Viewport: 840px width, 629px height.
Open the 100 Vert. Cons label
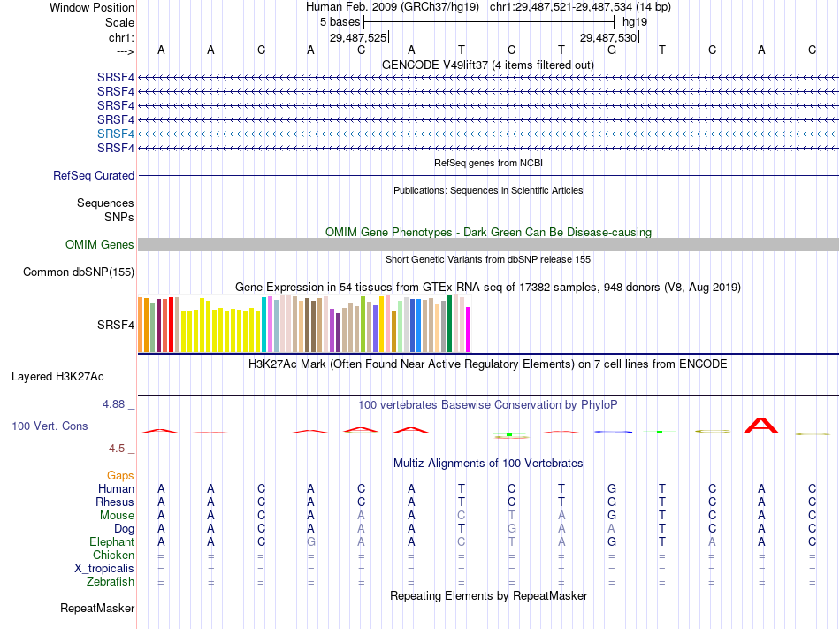coord(50,426)
